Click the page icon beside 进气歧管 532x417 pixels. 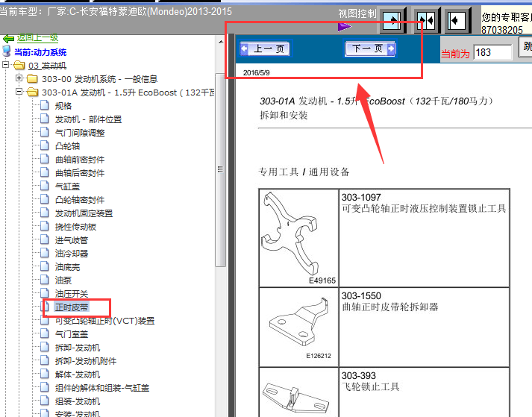[45, 239]
